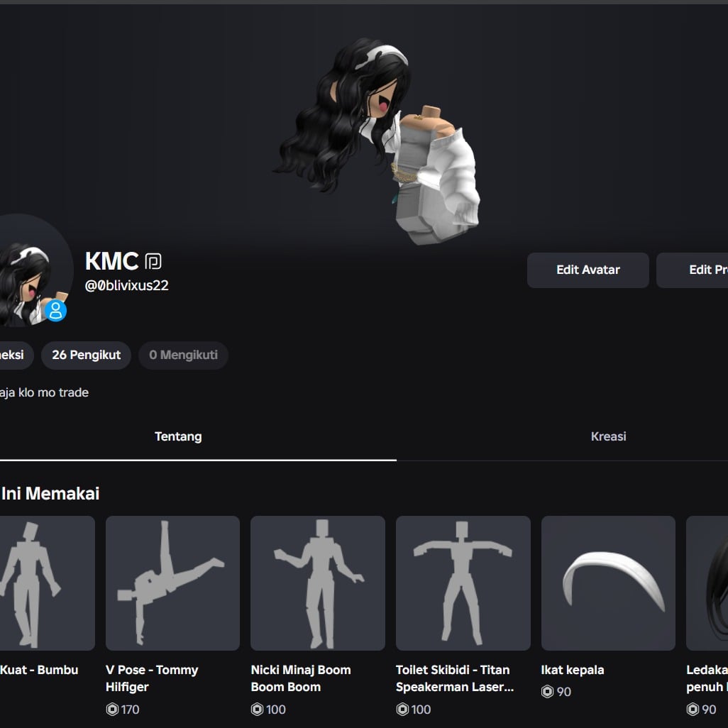Open the 0 Mengikuti following list
This screenshot has height=728, width=728.
[183, 355]
